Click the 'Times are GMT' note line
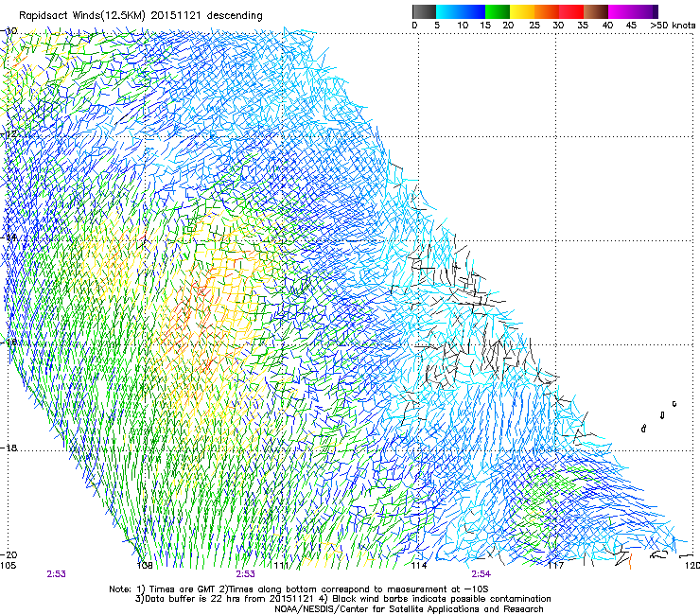 click(x=299, y=589)
